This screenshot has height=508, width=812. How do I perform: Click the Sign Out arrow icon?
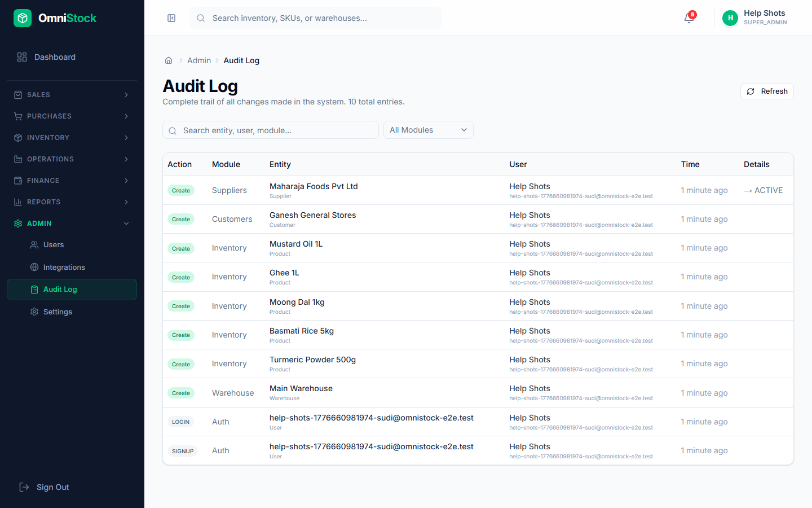(24, 487)
